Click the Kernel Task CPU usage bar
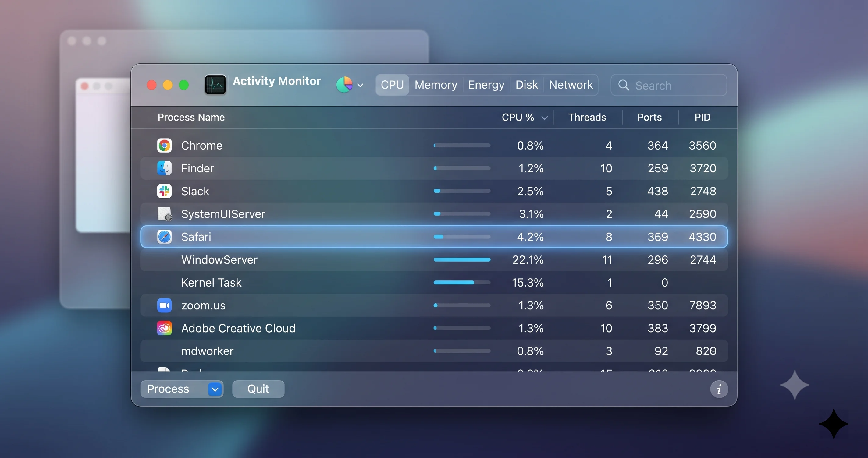This screenshot has width=868, height=458. coord(462,283)
